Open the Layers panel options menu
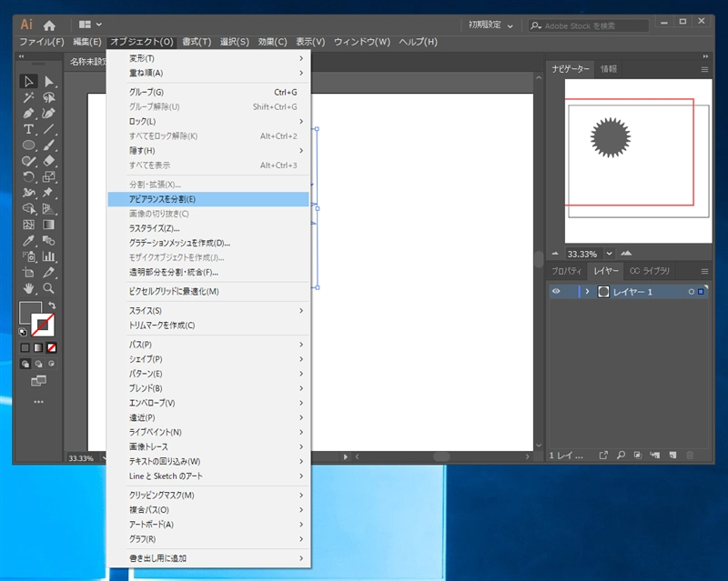 pos(704,271)
